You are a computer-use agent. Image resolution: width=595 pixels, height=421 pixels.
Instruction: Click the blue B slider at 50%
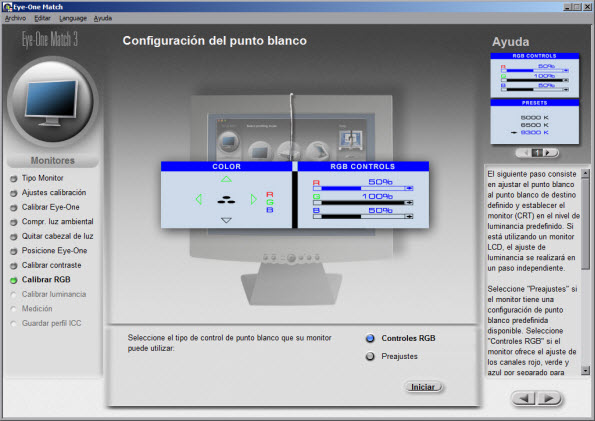pos(363,216)
